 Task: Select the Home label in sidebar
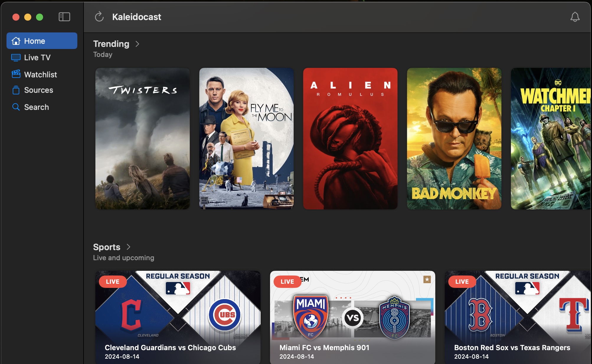pos(35,41)
